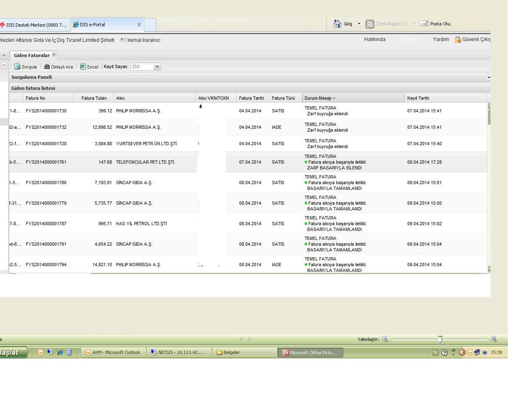Open dropdown arrow next to Giriş

point(359,24)
